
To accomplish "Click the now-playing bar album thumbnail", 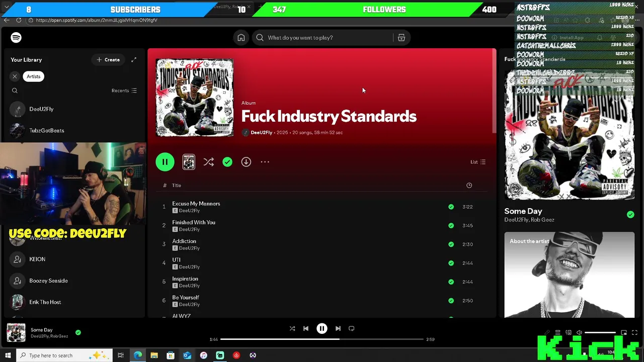I will click(x=16, y=333).
